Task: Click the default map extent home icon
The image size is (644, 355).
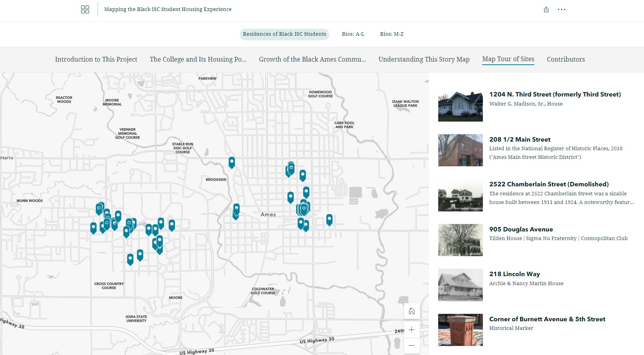Action: point(412,311)
